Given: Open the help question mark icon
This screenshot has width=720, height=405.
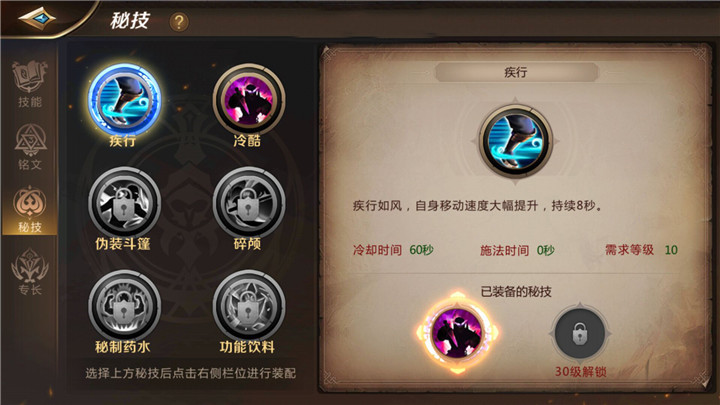Looking at the screenshot, I should click(x=179, y=22).
